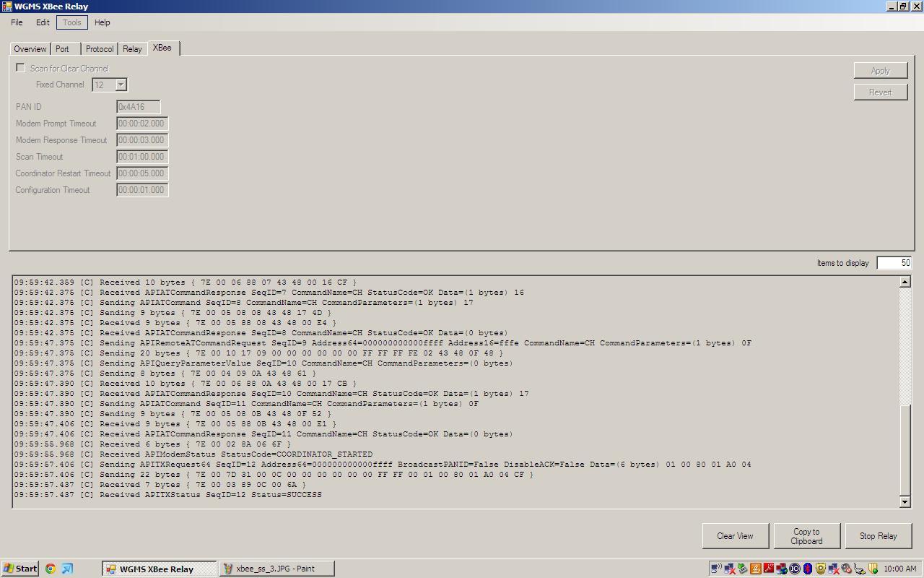Open the File menu
This screenshot has height=578, width=924.
17,22
